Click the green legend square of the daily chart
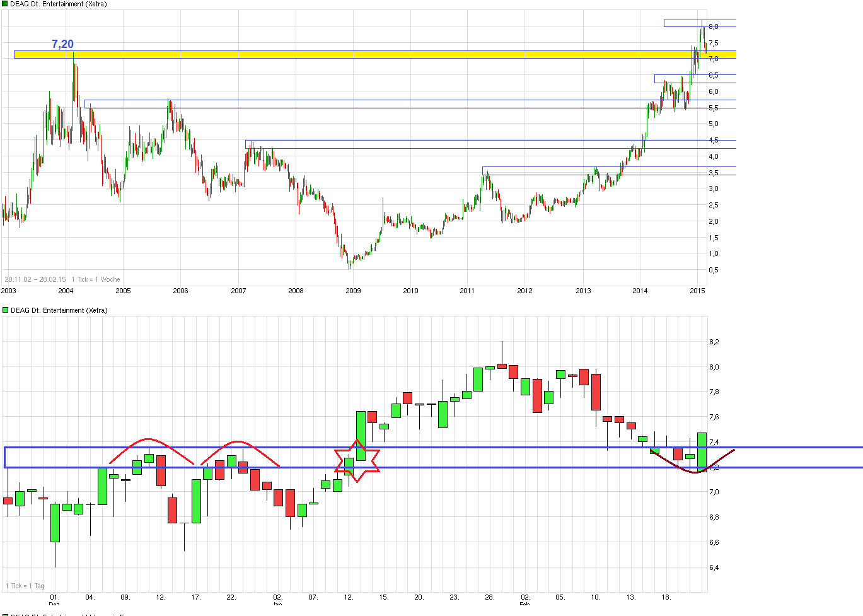 click(x=4, y=310)
